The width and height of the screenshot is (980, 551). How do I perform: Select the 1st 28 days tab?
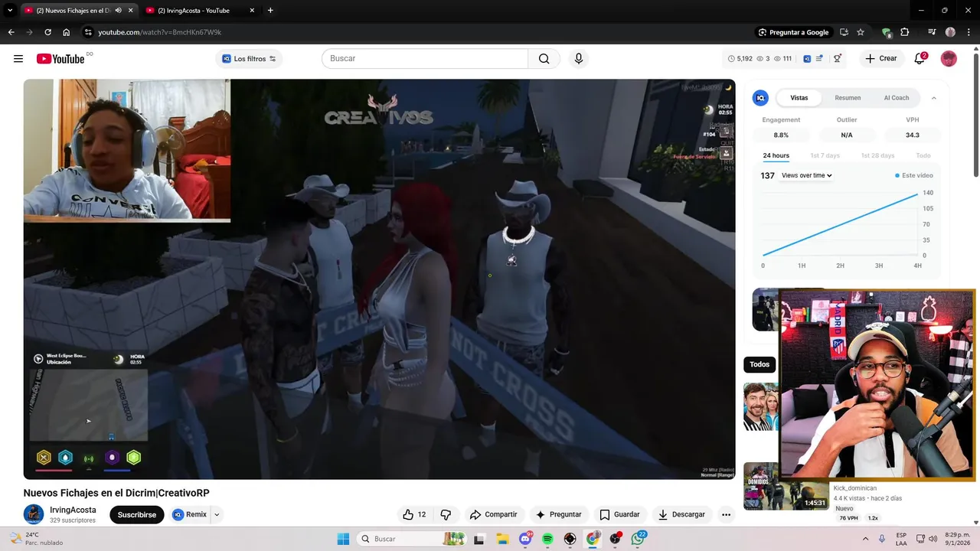pos(877,155)
